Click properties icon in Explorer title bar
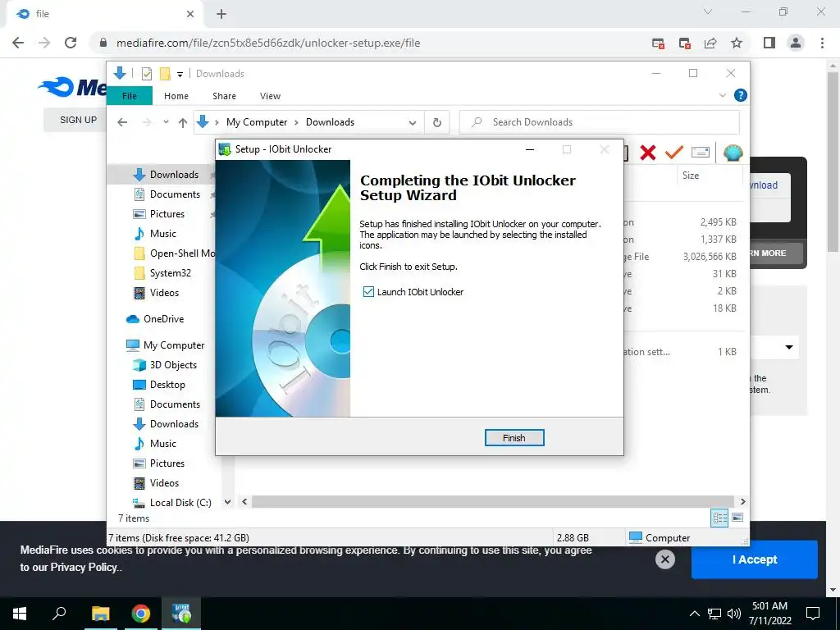 coord(146,74)
